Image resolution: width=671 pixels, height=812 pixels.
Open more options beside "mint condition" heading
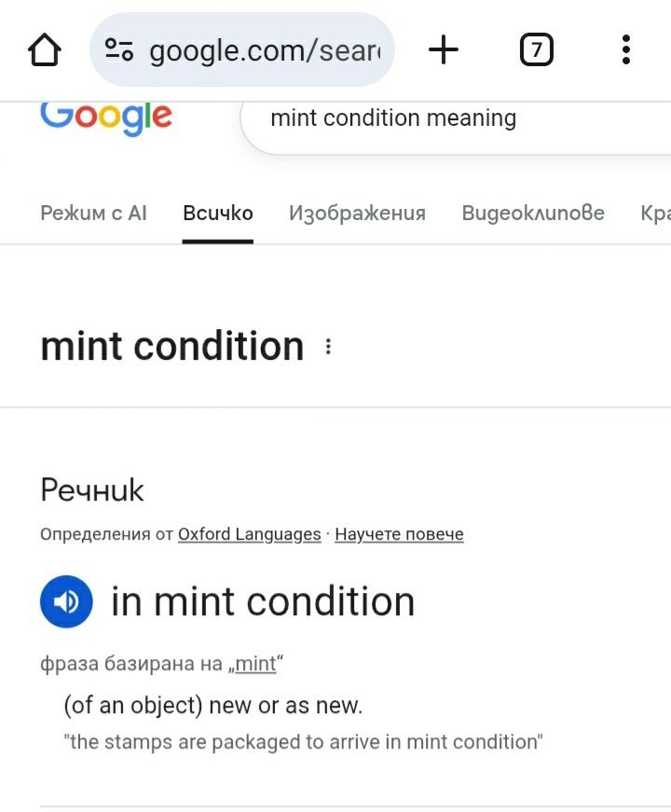tap(328, 347)
